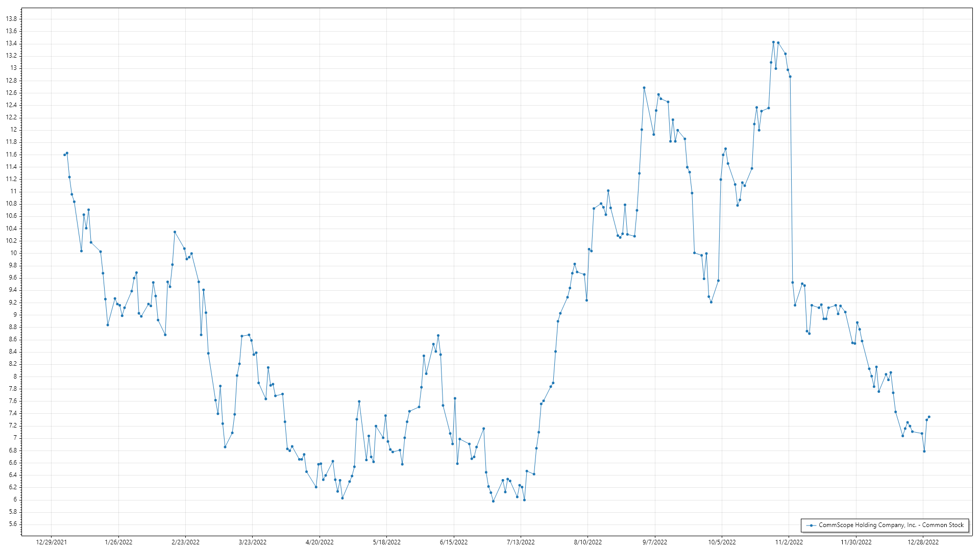Click the 6.2 y-axis value label

13,487
